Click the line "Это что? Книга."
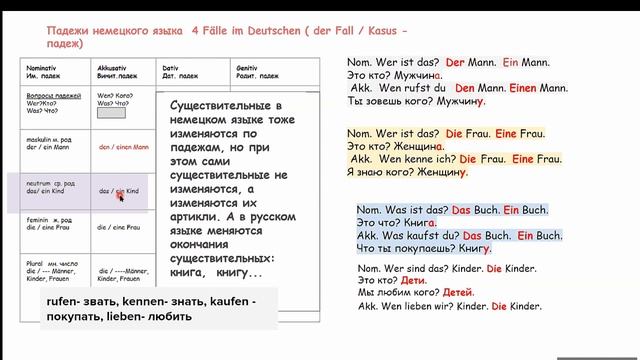The height and width of the screenshot is (360, 640). (x=397, y=222)
